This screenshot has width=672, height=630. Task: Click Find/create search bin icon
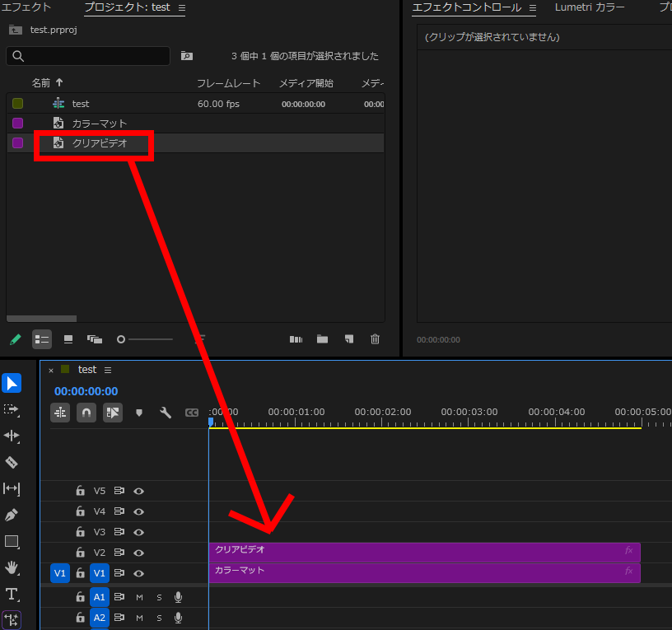[186, 56]
